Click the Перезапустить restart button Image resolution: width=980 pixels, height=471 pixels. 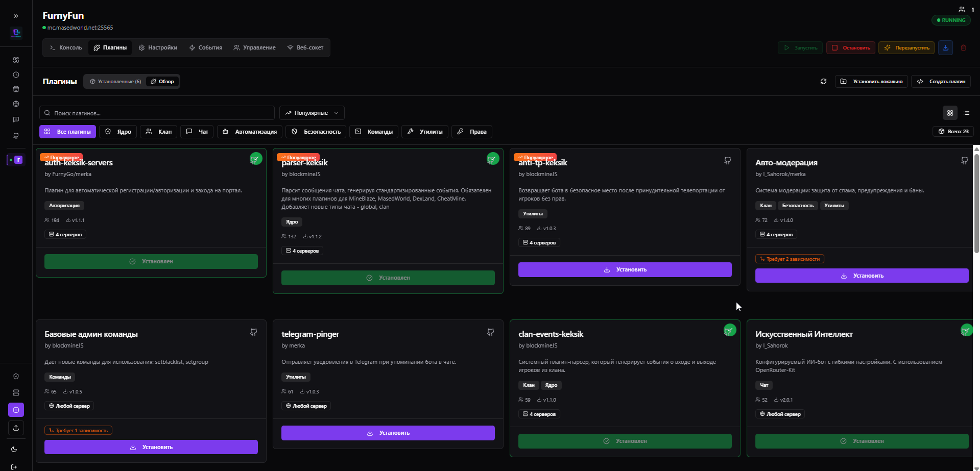click(x=906, y=48)
